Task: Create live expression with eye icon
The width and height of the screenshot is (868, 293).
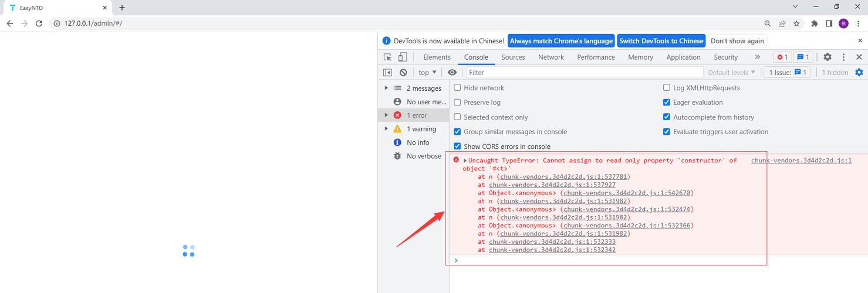Action: tap(452, 73)
